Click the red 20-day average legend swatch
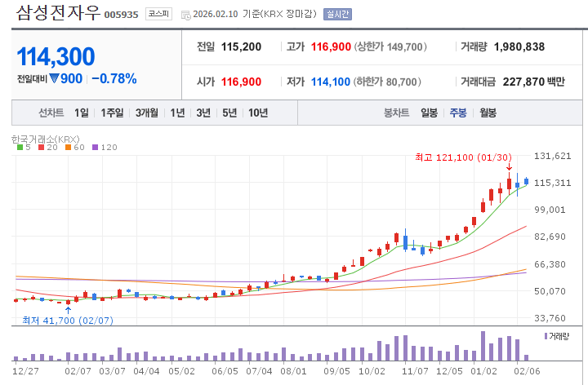 (41, 148)
